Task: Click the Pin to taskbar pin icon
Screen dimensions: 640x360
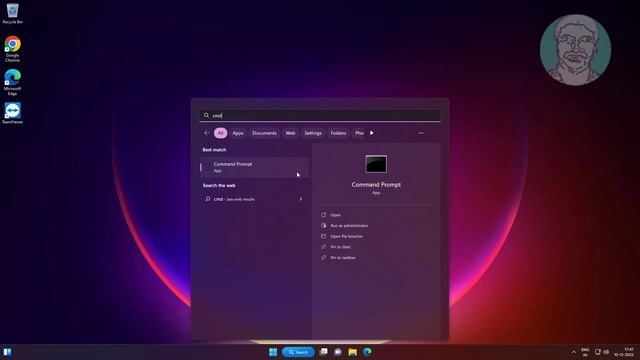Action: [x=324, y=257]
